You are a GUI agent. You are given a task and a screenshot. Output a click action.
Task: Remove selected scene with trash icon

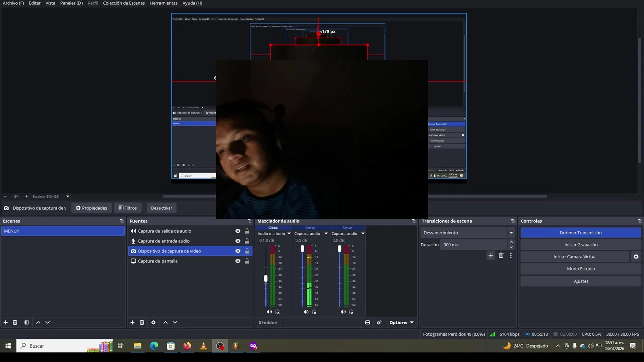[15, 322]
